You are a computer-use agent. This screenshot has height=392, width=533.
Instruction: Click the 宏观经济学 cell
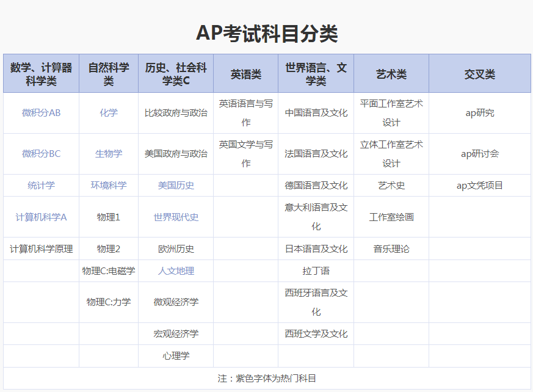176,334
